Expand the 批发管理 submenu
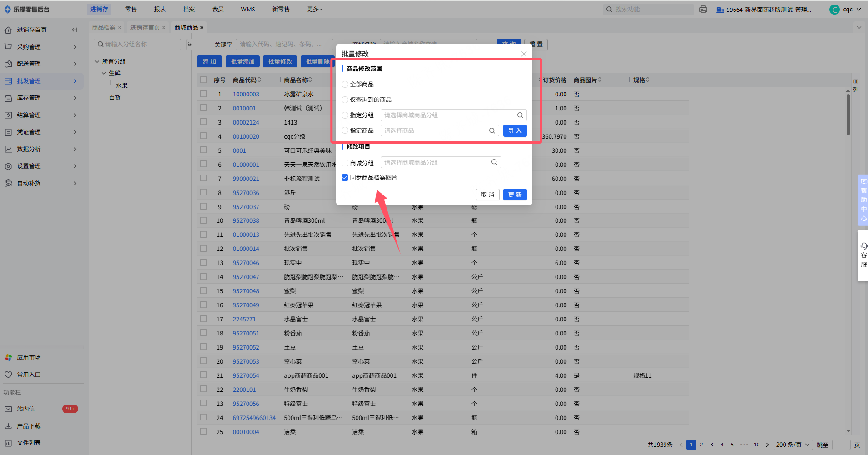Screen dimensions: 868x455 click(75, 81)
